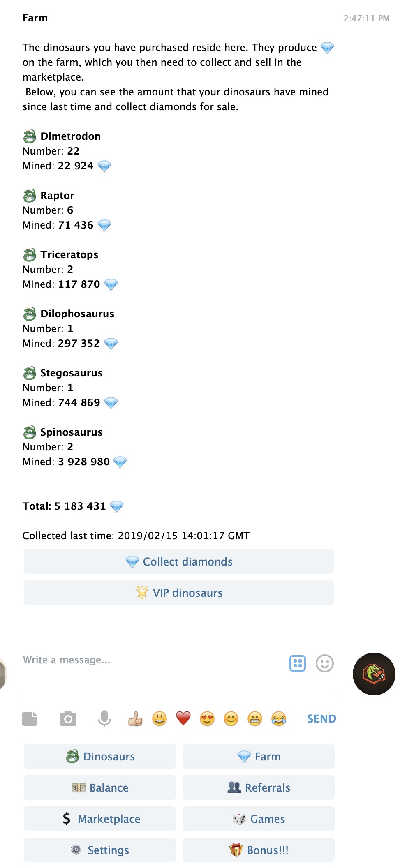Viewport: 407px width, 868px height.
Task: Go to Referrals from the bot keyboard
Action: (259, 787)
